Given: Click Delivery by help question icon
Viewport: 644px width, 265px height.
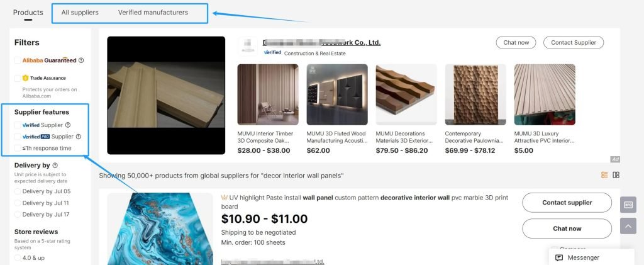Looking at the screenshot, I should click(x=55, y=165).
